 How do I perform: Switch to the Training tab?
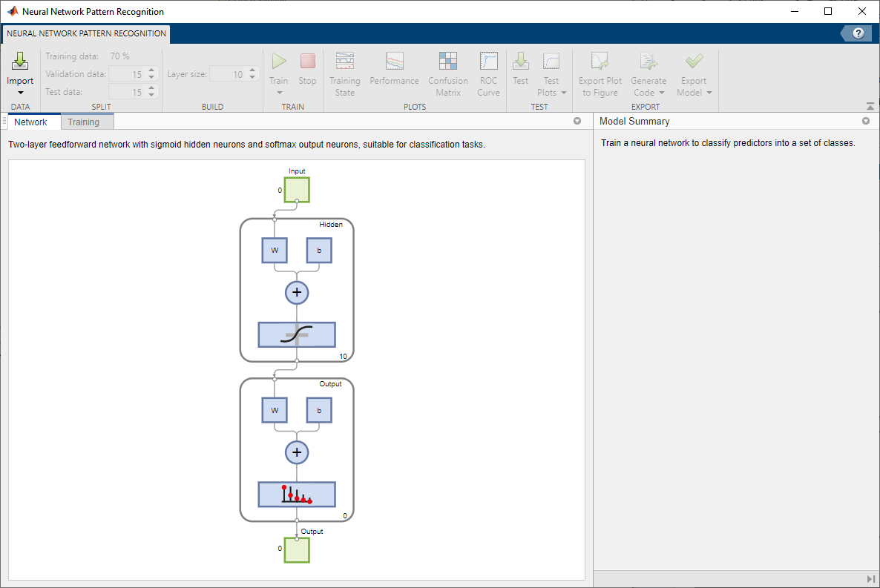pos(87,121)
